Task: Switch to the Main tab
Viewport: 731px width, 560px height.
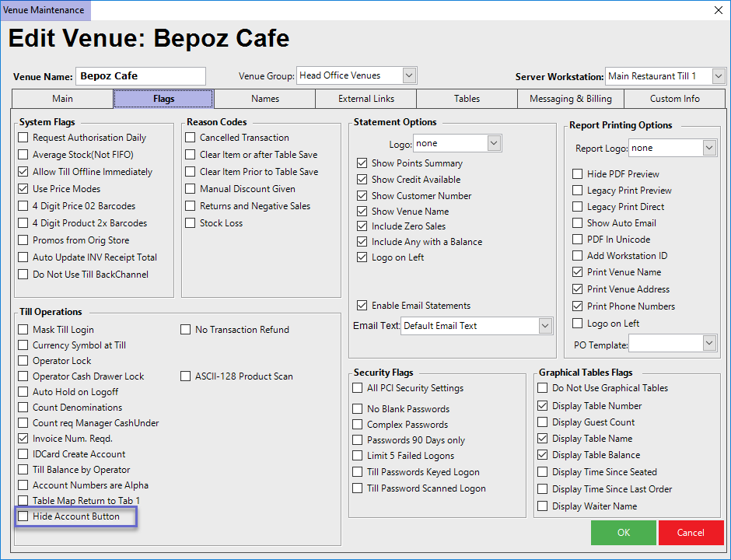Action: coord(62,99)
